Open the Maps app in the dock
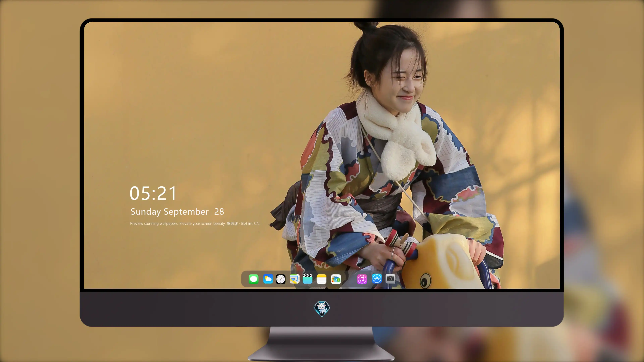This screenshot has width=644, height=362. pyautogui.click(x=294, y=279)
